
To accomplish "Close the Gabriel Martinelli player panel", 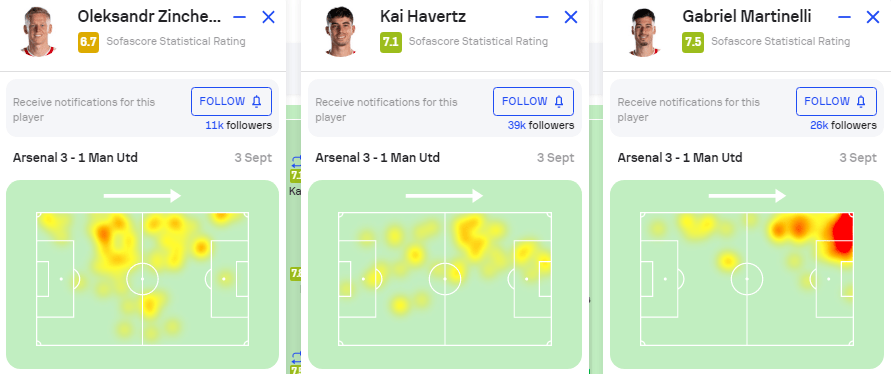I will tap(873, 18).
